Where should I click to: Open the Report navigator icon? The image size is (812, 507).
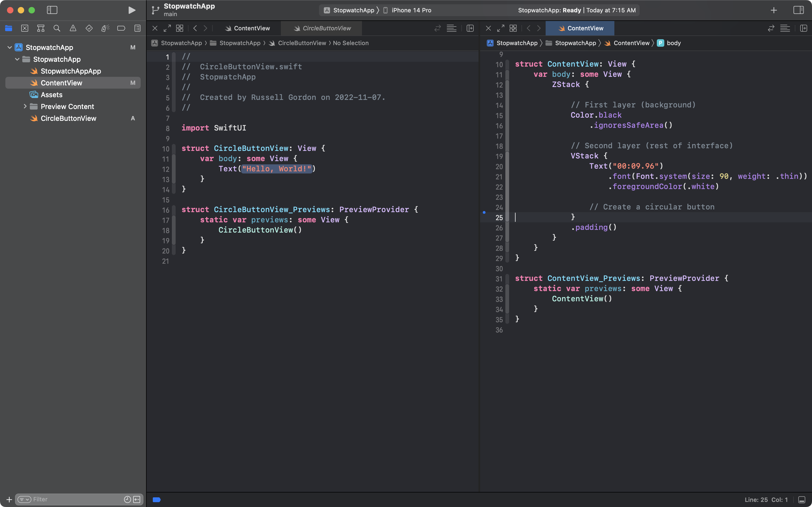click(x=137, y=28)
